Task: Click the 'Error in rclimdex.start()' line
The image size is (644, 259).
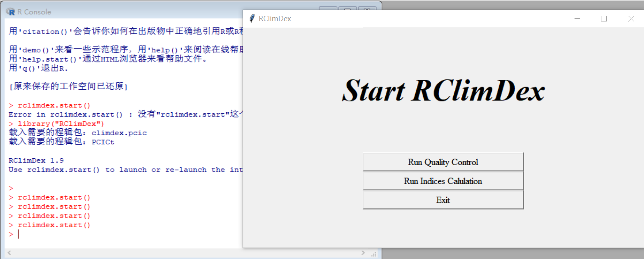Action: tap(125, 114)
